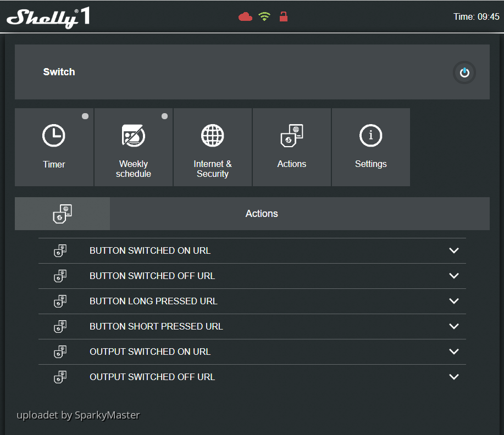Image resolution: width=504 pixels, height=435 pixels.
Task: Click the Time display in header
Action: tap(476, 17)
